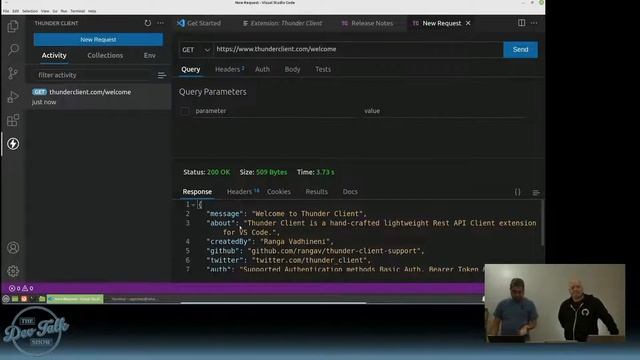The image size is (640, 360).
Task: Open the activity filter options menu icon
Action: 162,75
